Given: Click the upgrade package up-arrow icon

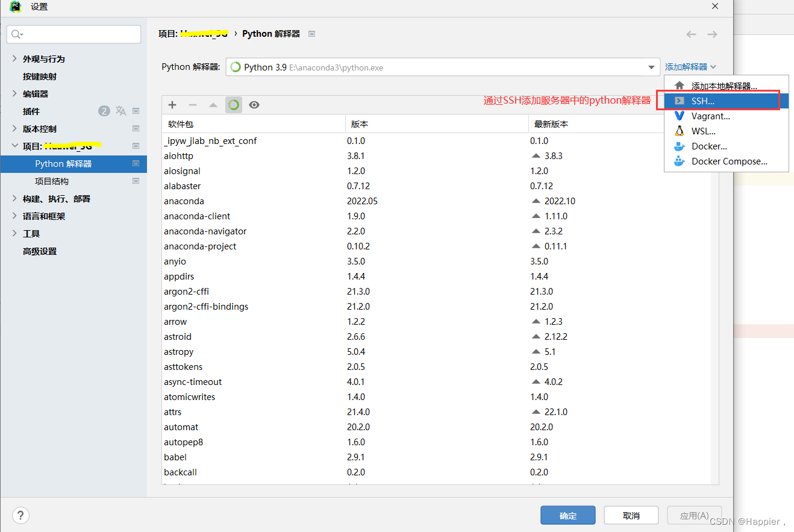Looking at the screenshot, I should pos(213,105).
